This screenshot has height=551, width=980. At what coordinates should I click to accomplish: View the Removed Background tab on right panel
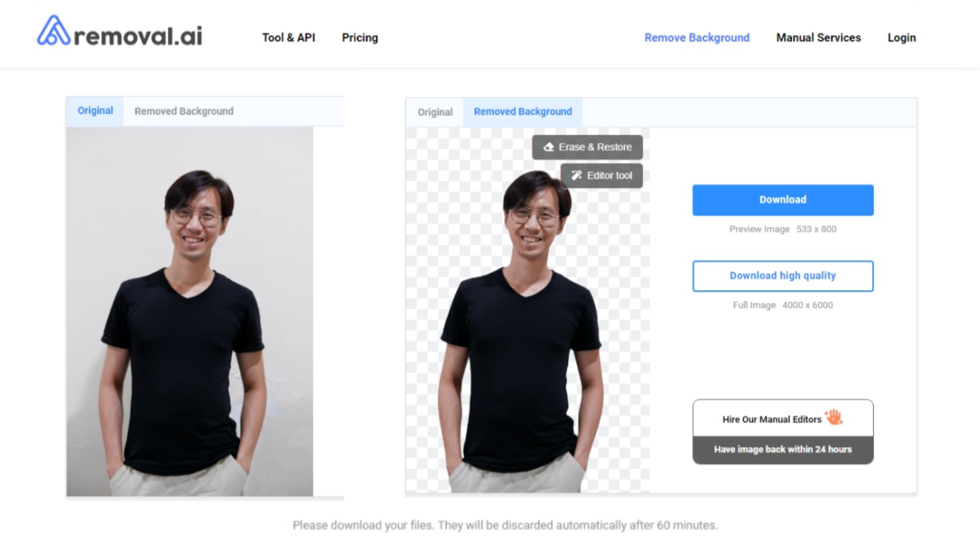click(523, 111)
